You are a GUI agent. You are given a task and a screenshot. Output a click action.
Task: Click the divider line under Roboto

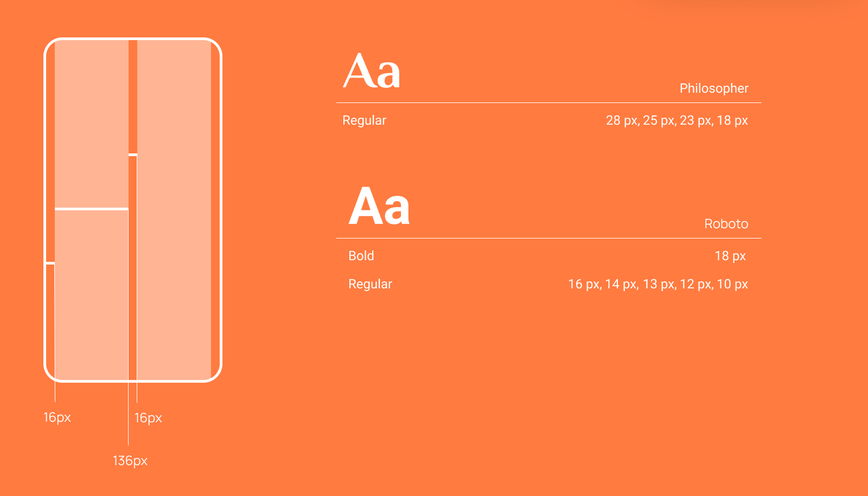point(548,238)
